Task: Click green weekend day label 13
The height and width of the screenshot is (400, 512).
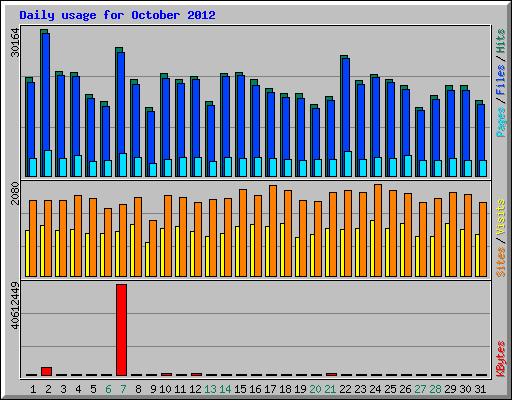Action: 210,389
